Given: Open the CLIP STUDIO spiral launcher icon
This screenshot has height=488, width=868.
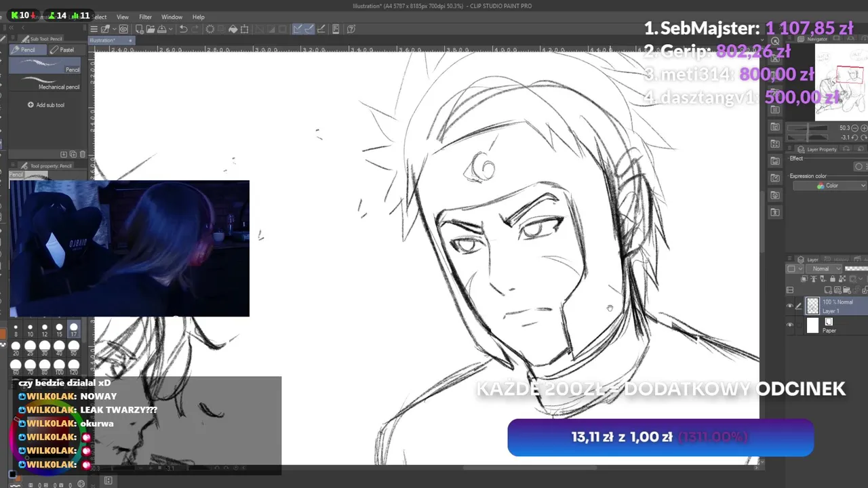Looking at the screenshot, I should tap(123, 29).
